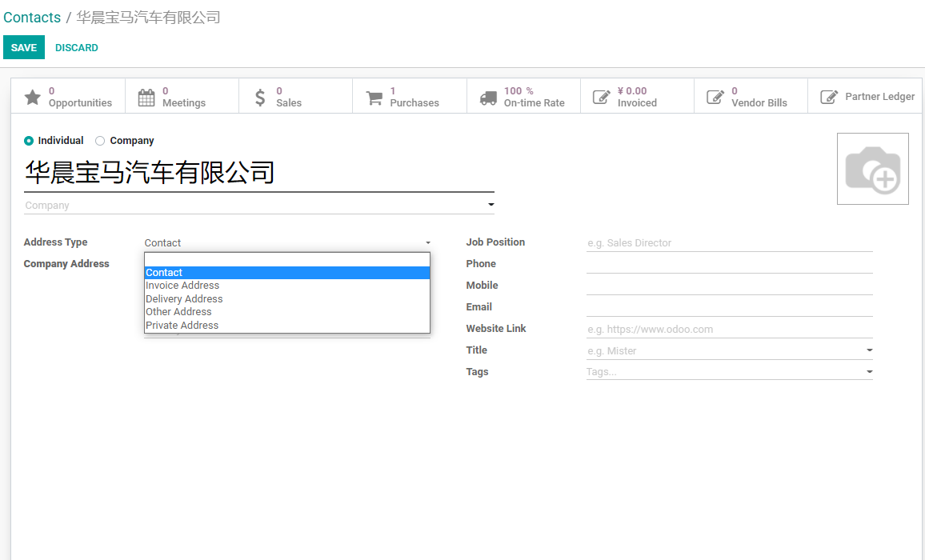
Task: Click the Website Link label
Action: 495,329
